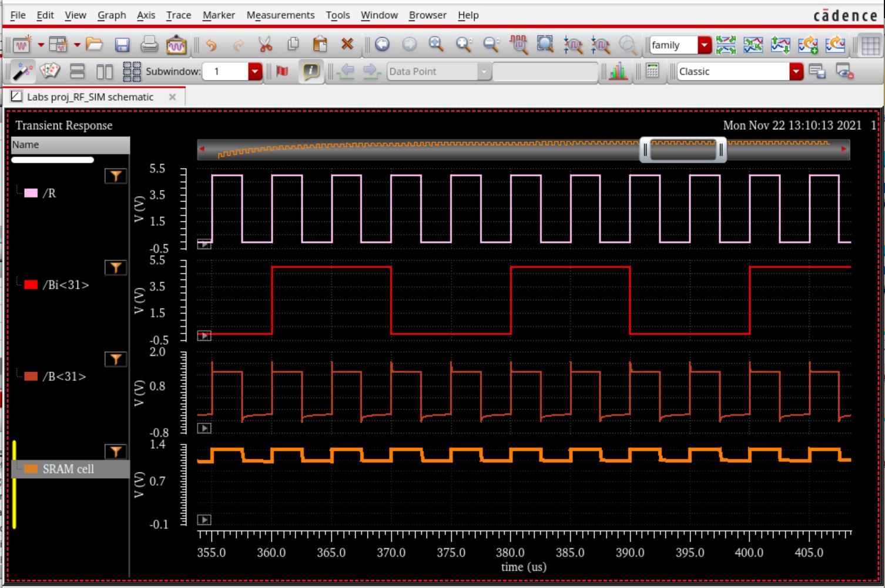This screenshot has height=588, width=885.
Task: Open the Measurements menu
Action: click(x=280, y=15)
